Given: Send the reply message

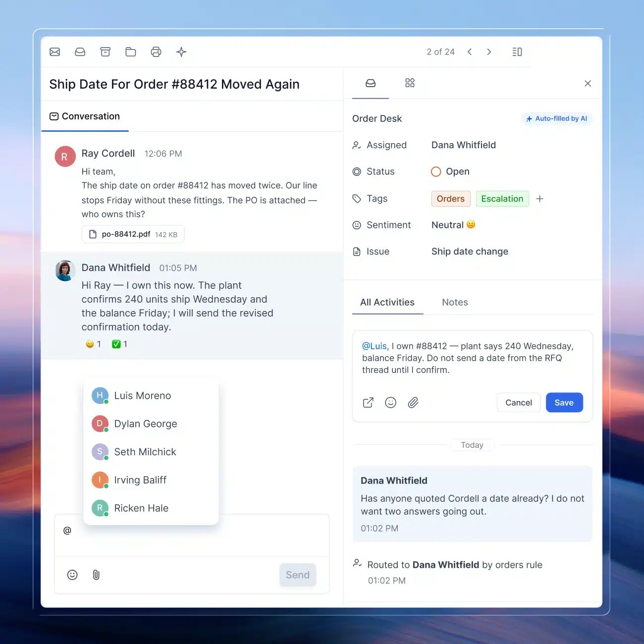Looking at the screenshot, I should (x=298, y=575).
